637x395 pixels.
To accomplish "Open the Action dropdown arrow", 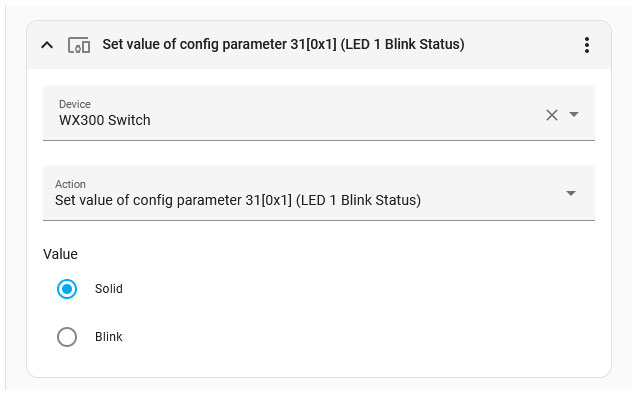I will [x=571, y=193].
